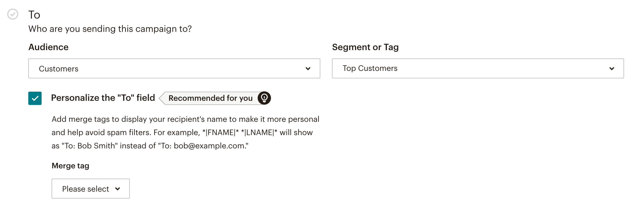Click the Merge tag label
The height and width of the screenshot is (211, 644).
pyautogui.click(x=70, y=166)
